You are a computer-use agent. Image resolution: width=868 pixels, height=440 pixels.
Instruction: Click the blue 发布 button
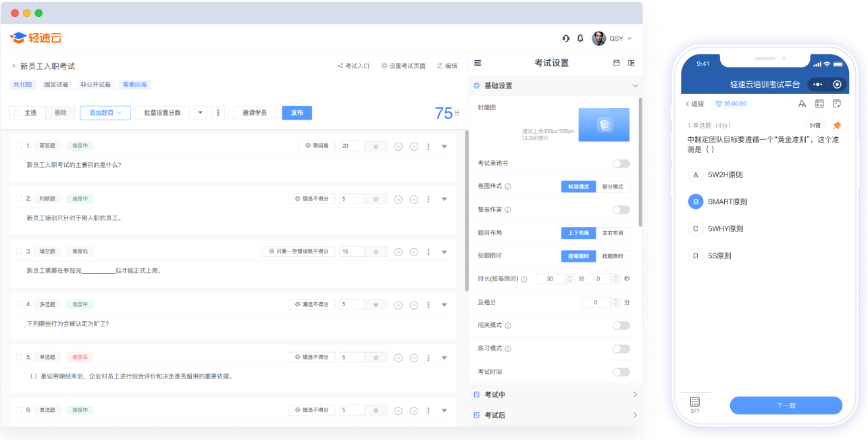click(297, 113)
